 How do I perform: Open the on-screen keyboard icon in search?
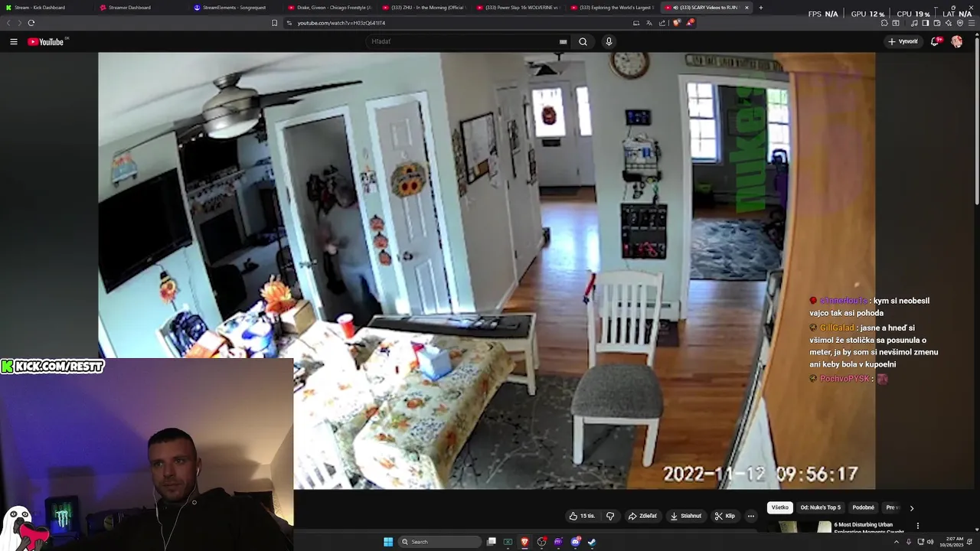coord(563,41)
